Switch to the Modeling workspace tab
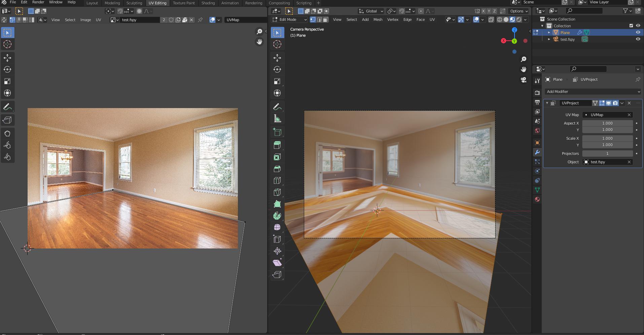This screenshot has height=335, width=644. click(112, 3)
